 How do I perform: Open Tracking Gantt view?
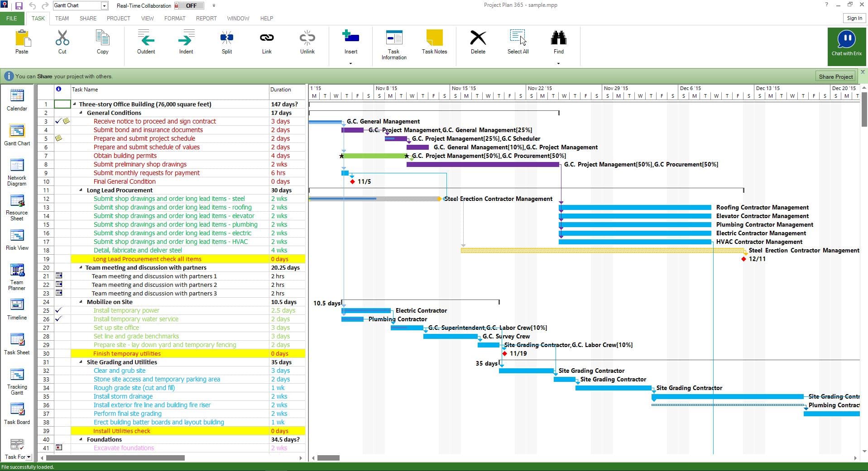(17, 381)
